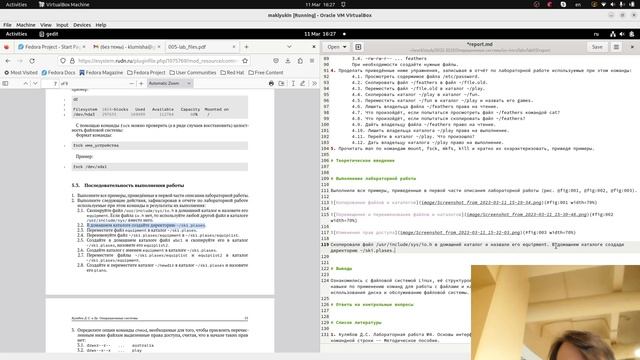
Task: Click host Activities button
Action: [16, 4]
